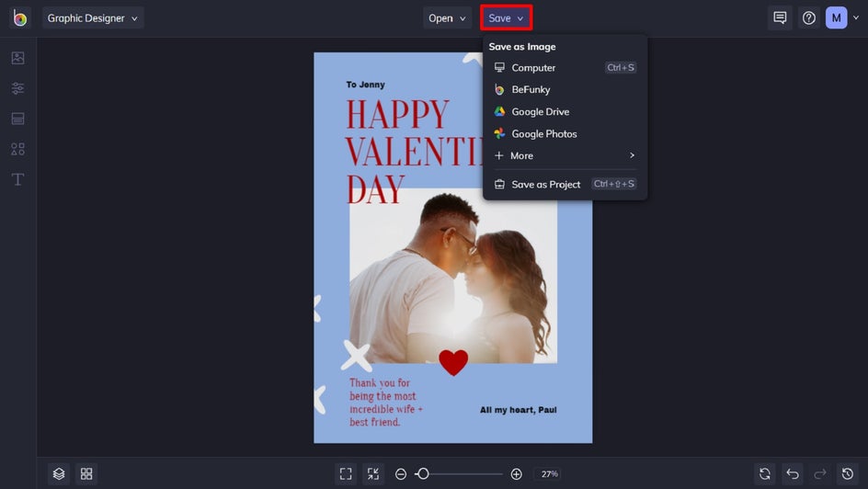The height and width of the screenshot is (489, 868).
Task: Open the Open dropdown menu
Action: click(447, 17)
